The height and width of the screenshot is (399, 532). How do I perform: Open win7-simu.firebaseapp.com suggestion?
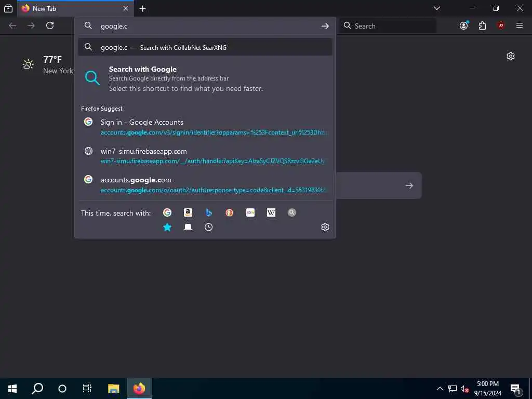[205, 156]
